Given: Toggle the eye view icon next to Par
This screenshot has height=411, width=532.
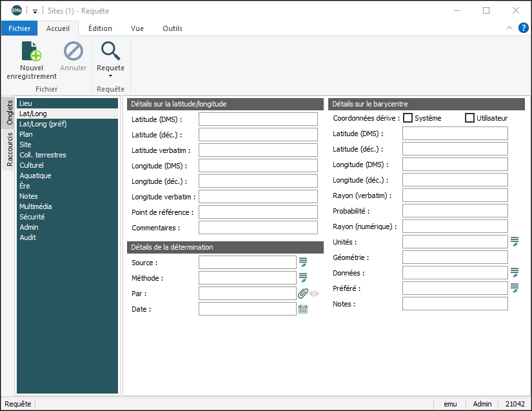Looking at the screenshot, I should pyautogui.click(x=315, y=294).
